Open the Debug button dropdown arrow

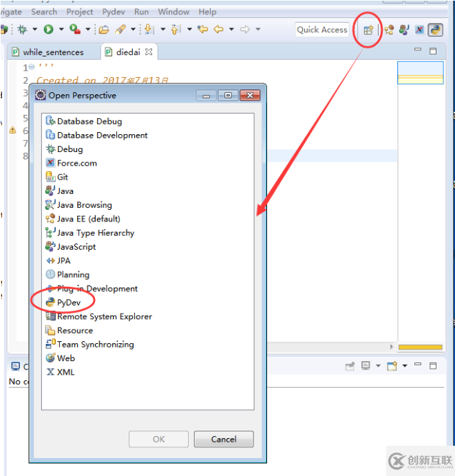tap(34, 30)
